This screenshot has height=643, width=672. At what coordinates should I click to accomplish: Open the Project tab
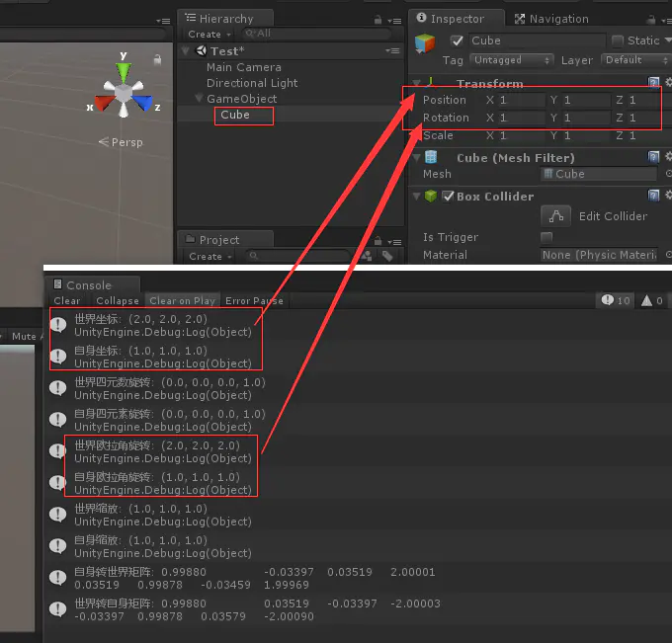[x=224, y=239]
